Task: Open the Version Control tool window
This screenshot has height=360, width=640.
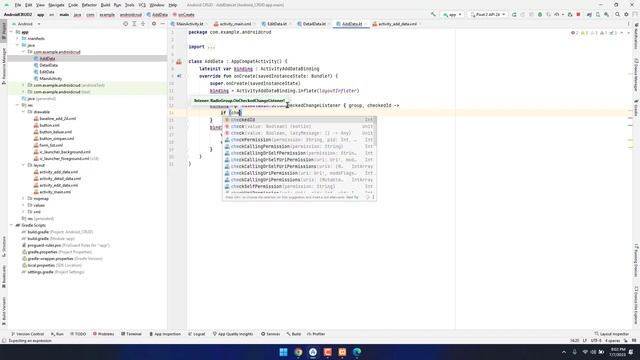Action: click(x=27, y=334)
